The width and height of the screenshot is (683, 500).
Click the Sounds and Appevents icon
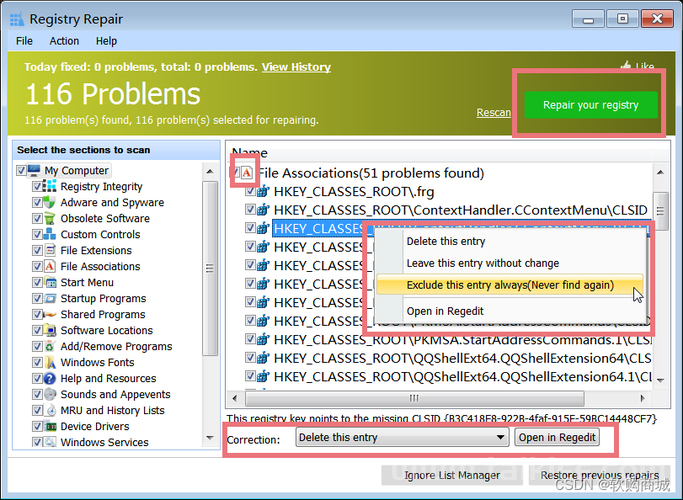(50, 394)
